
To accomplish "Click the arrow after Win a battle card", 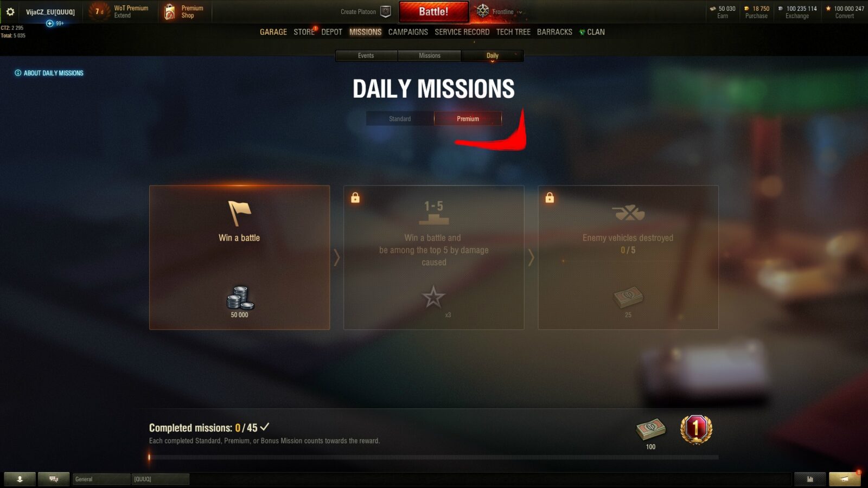I will click(x=337, y=258).
